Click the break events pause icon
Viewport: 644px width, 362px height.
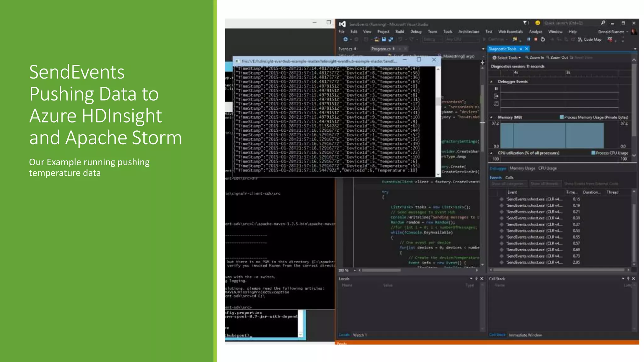[496, 89]
